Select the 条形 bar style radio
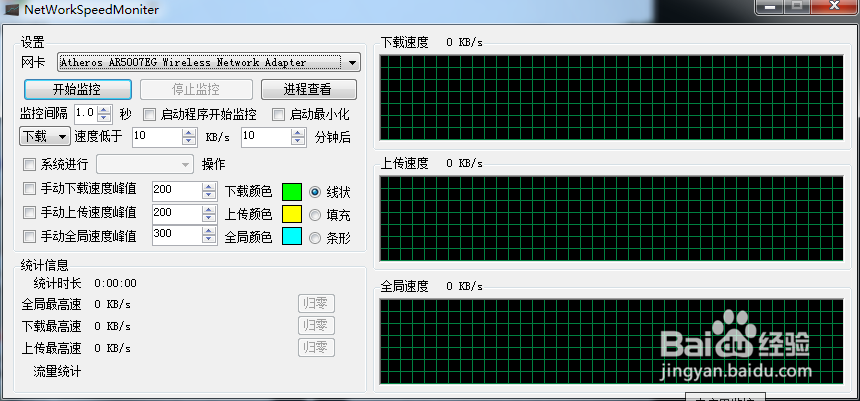The image size is (860, 401). coord(315,238)
